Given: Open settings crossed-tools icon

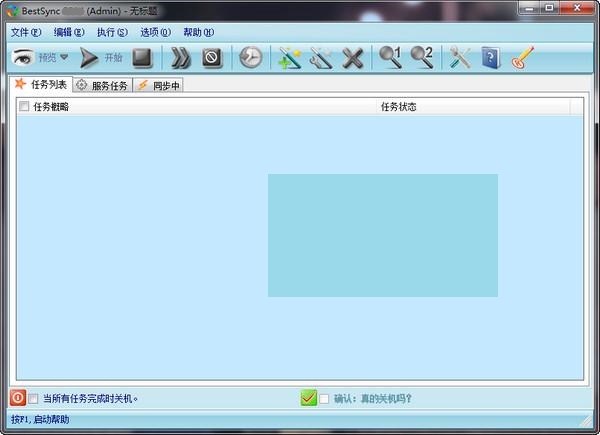Looking at the screenshot, I should click(x=460, y=58).
